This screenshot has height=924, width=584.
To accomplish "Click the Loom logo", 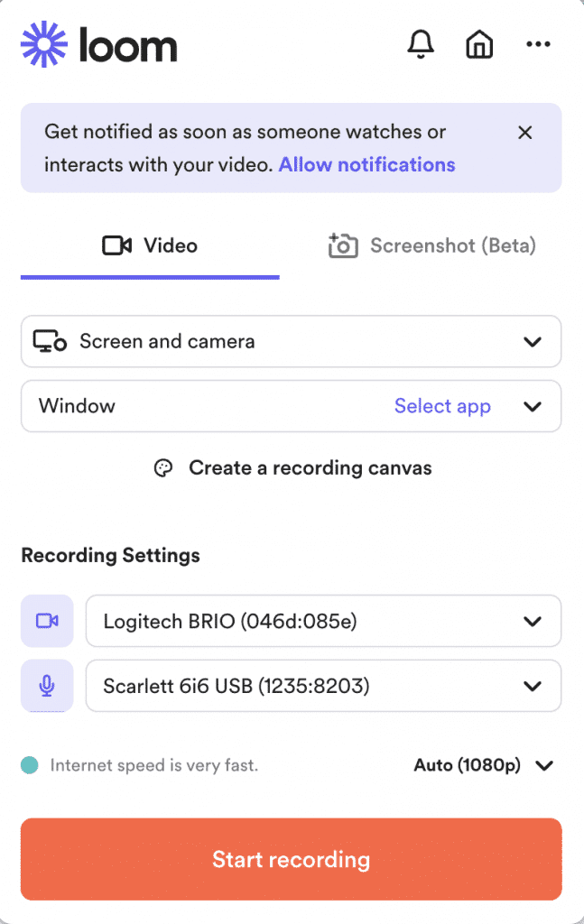I will [99, 44].
